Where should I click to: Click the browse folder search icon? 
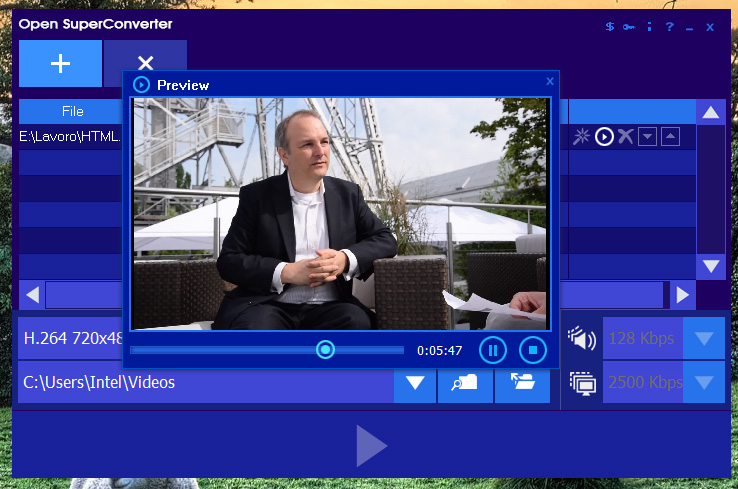465,382
